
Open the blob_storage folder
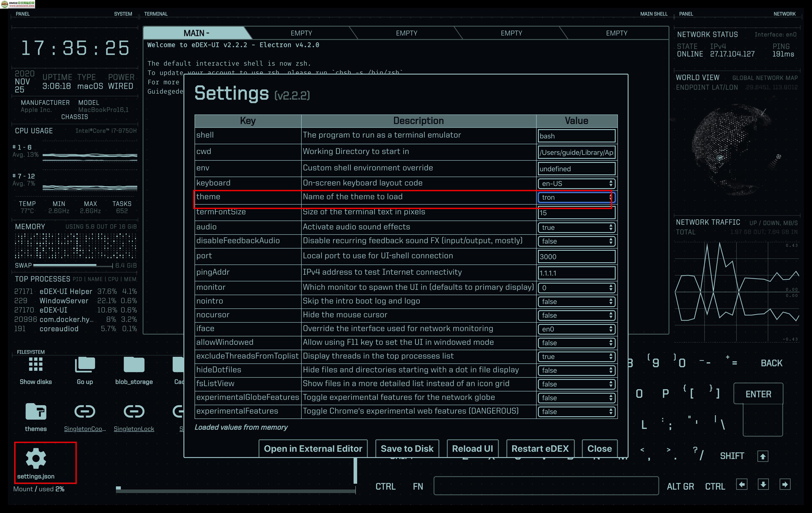pos(134,371)
